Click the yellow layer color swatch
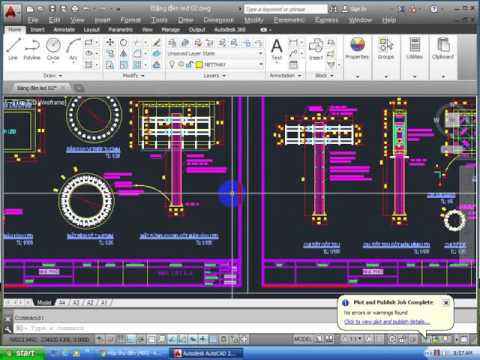 [x=199, y=65]
